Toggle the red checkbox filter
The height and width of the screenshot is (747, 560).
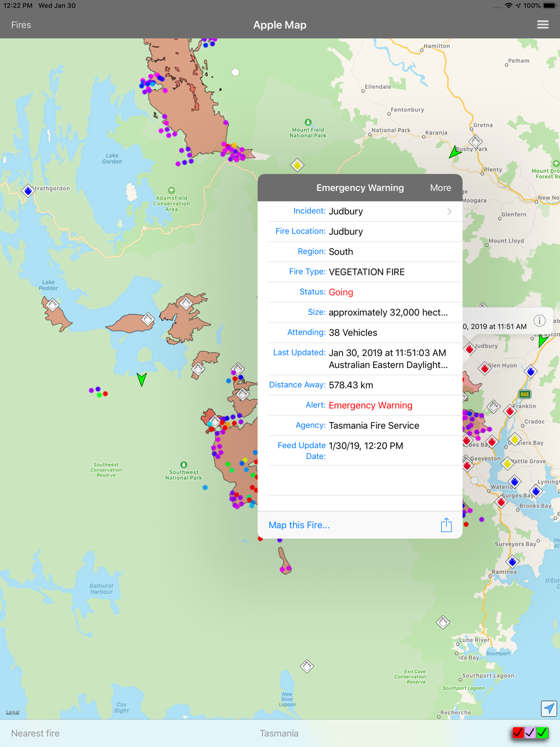tap(518, 732)
